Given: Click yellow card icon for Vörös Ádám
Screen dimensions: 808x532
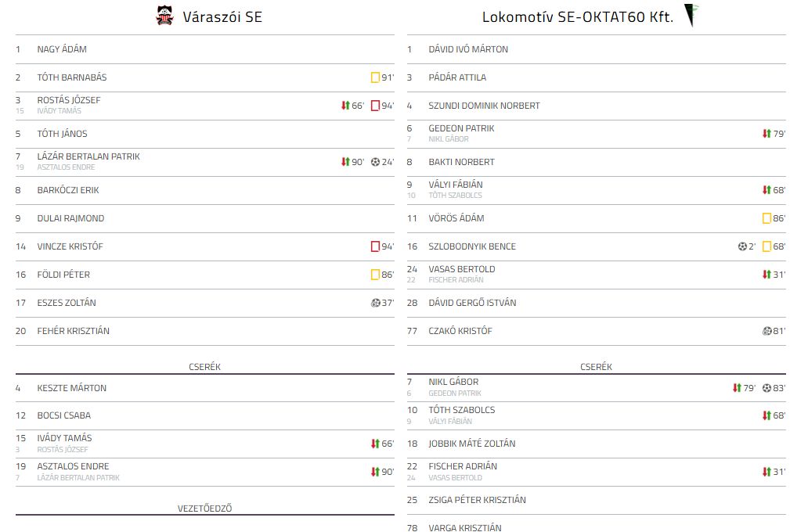Looking at the screenshot, I should pos(767,218).
